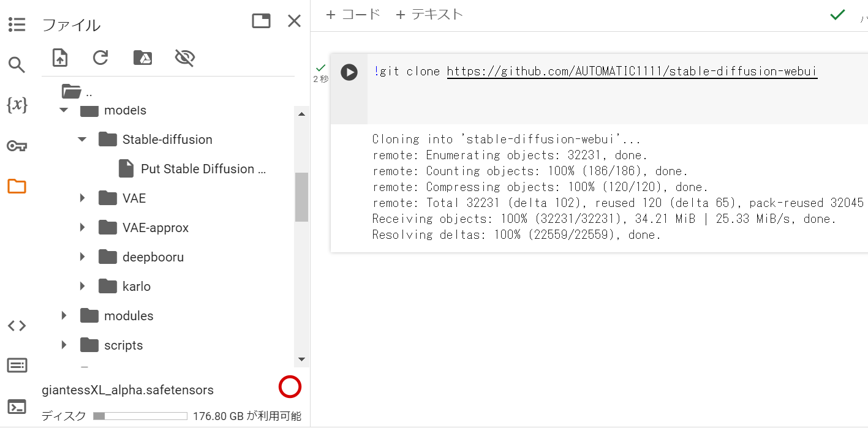The image size is (868, 428).
Task: Click the giantessXL_alpha.safetensors upload label
Action: [x=127, y=390]
